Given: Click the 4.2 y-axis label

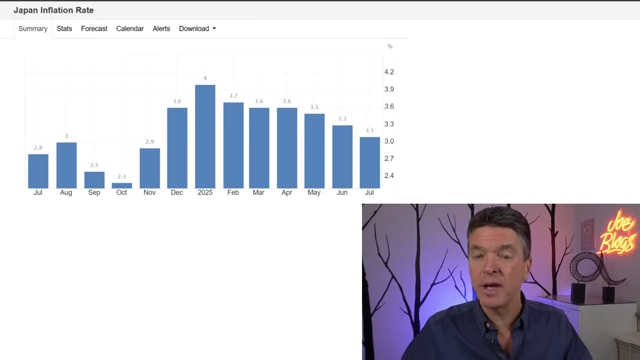Looking at the screenshot, I should point(389,72).
